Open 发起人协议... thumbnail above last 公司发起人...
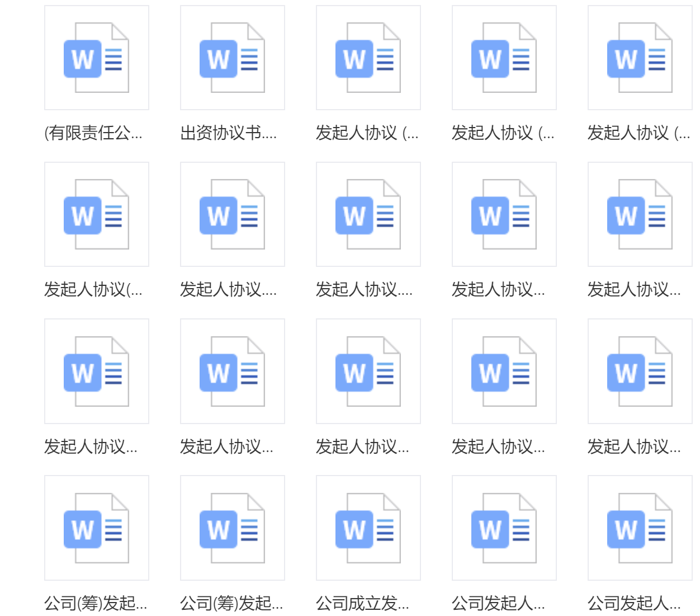 (640, 371)
